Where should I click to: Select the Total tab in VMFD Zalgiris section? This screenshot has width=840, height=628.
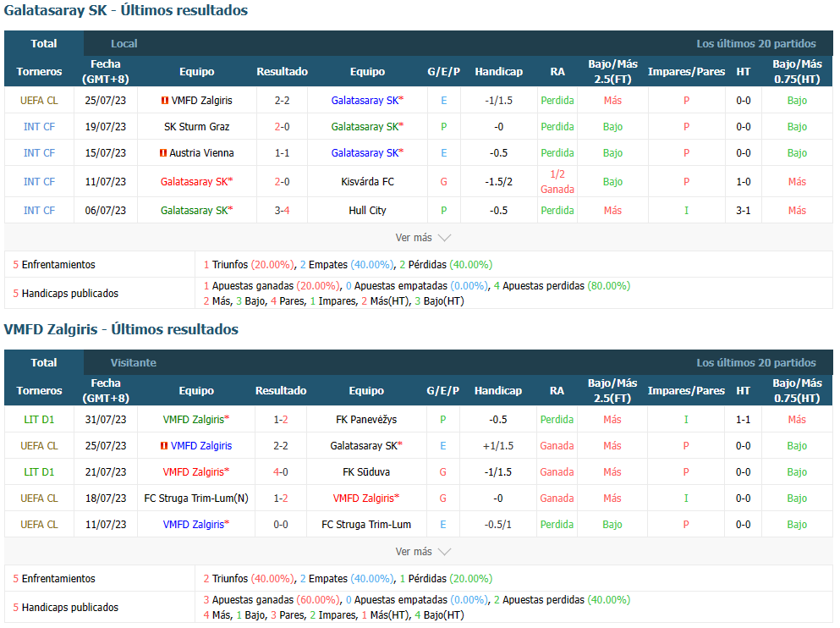click(44, 362)
